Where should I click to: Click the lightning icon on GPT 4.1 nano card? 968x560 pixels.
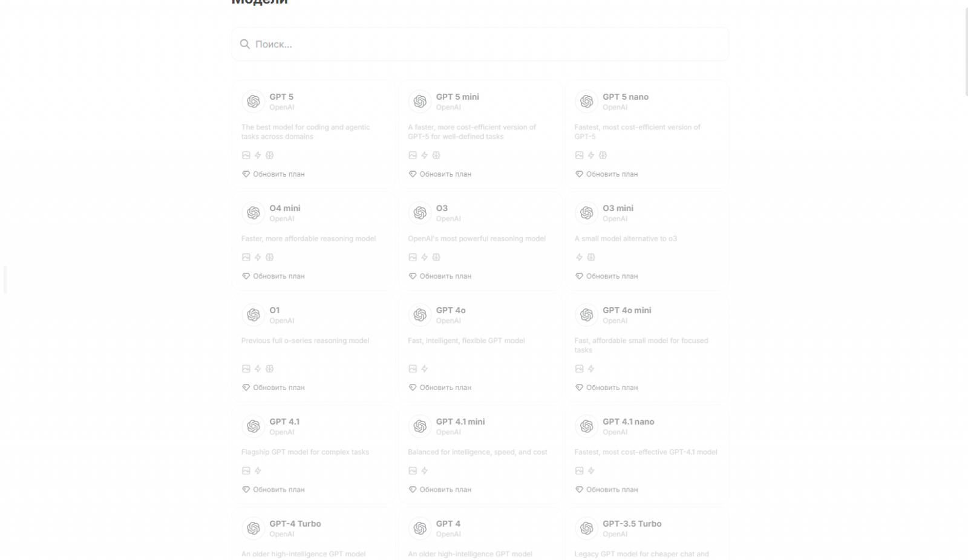tap(591, 471)
